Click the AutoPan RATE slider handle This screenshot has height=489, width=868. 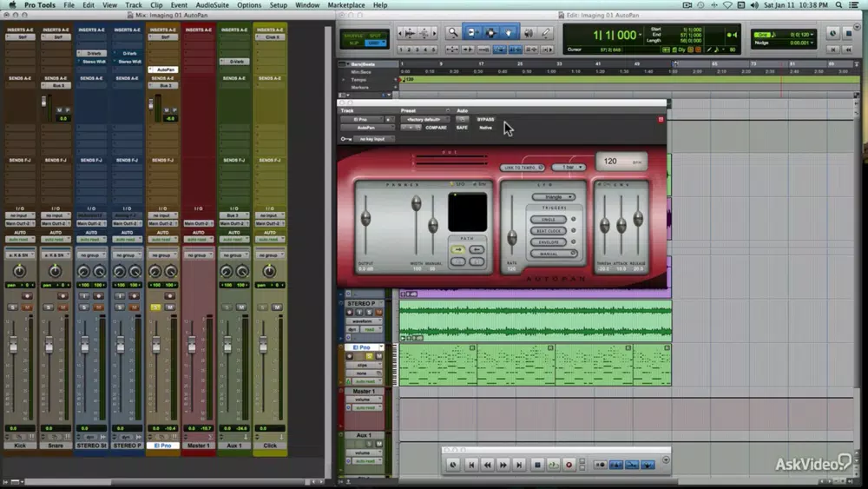click(512, 238)
